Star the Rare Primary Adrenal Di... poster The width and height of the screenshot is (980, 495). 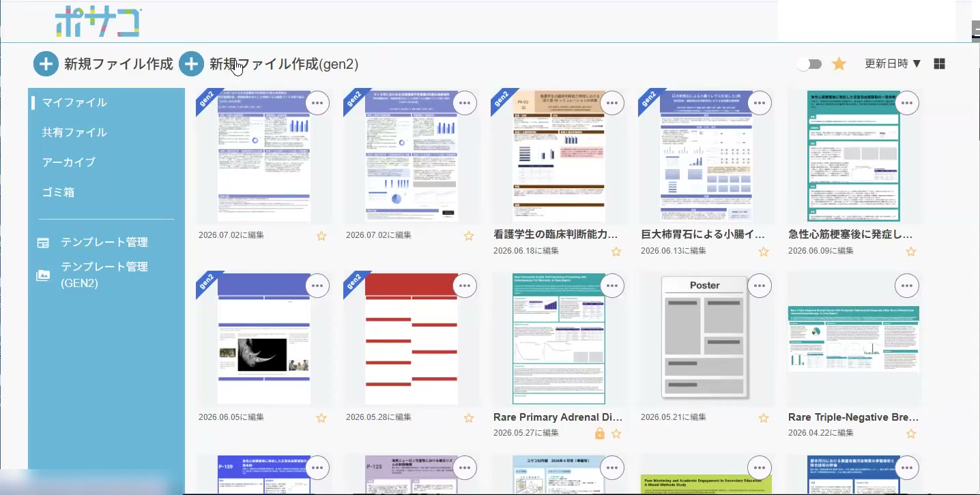pos(616,434)
